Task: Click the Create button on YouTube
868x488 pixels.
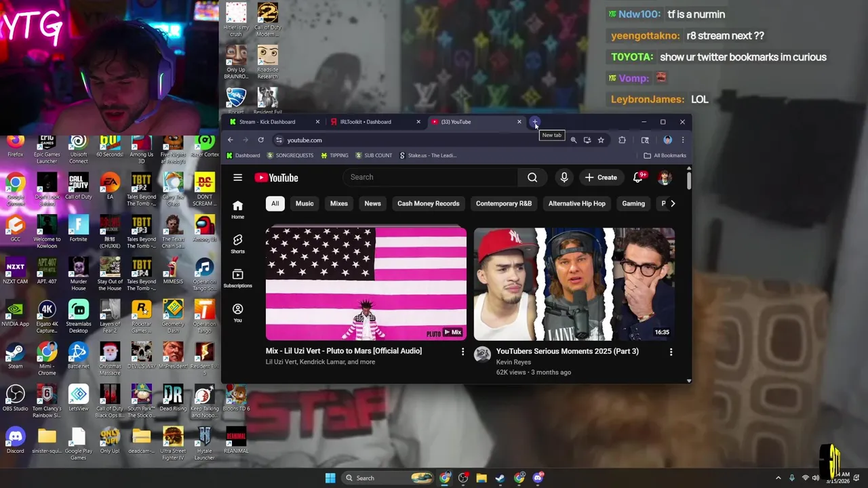Action: coord(601,178)
